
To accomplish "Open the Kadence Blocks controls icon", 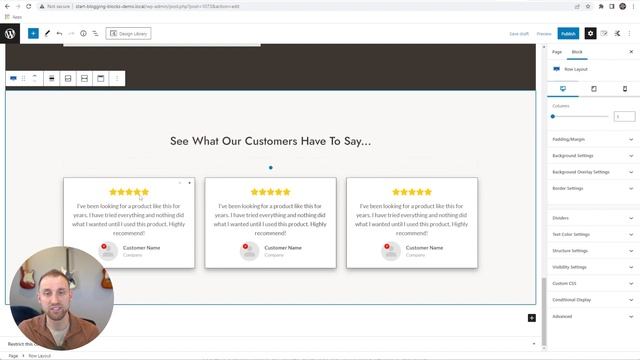I will 617,33.
